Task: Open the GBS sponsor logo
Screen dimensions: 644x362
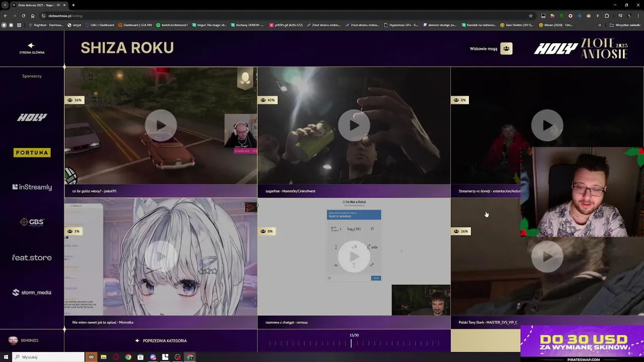Action: (32, 222)
